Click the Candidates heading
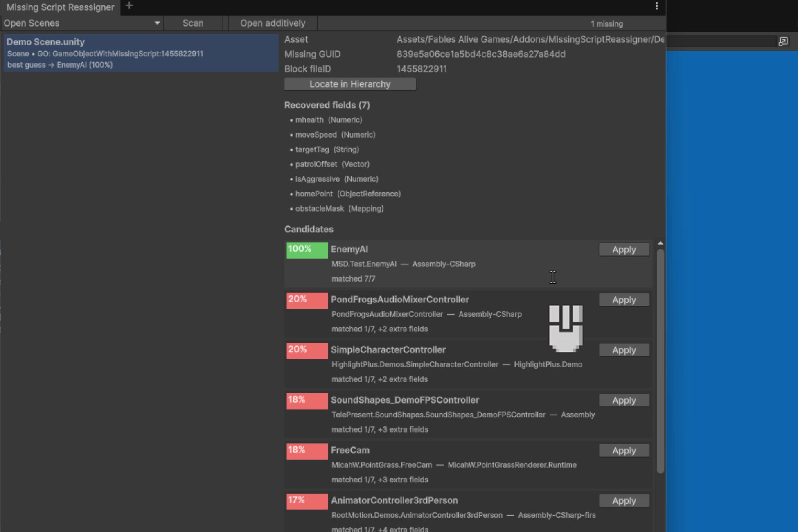The height and width of the screenshot is (532, 798). pos(309,229)
